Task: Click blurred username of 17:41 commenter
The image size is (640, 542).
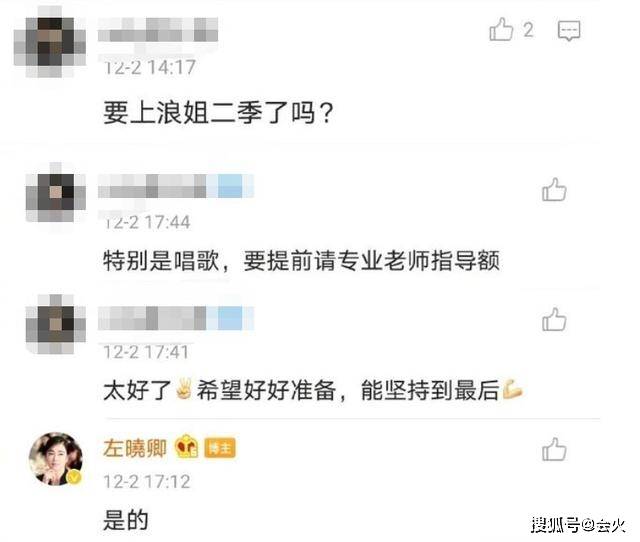Action: coord(176,318)
